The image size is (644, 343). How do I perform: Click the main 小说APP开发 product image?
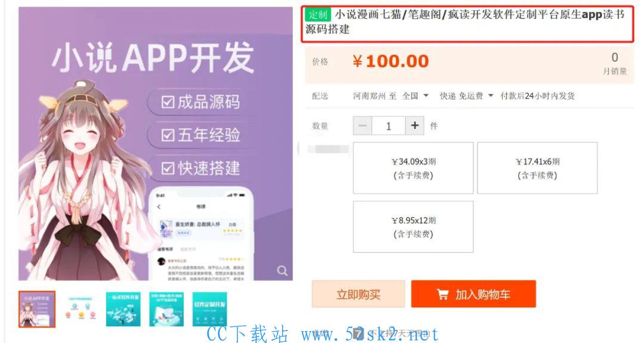point(156,144)
